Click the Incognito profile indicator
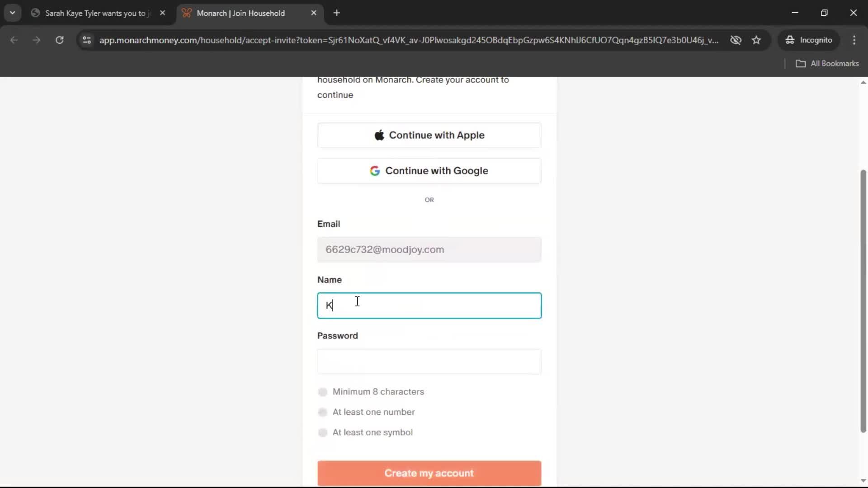The height and width of the screenshot is (488, 868). click(809, 40)
